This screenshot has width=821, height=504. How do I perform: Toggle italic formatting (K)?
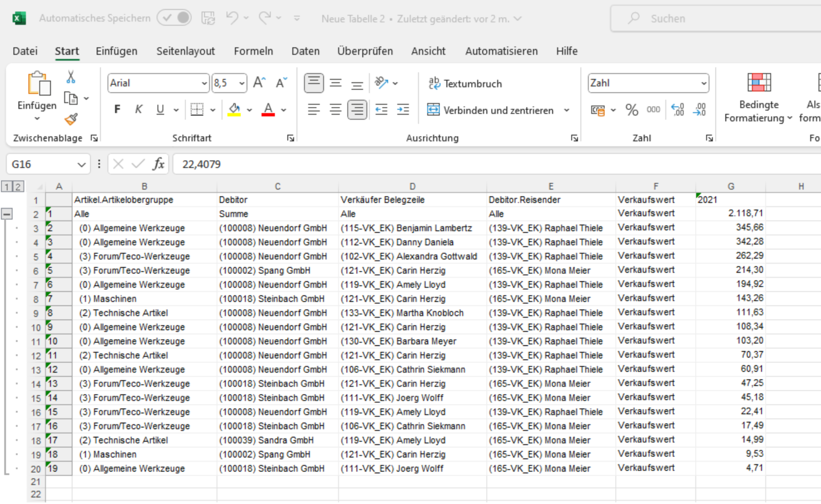click(139, 110)
